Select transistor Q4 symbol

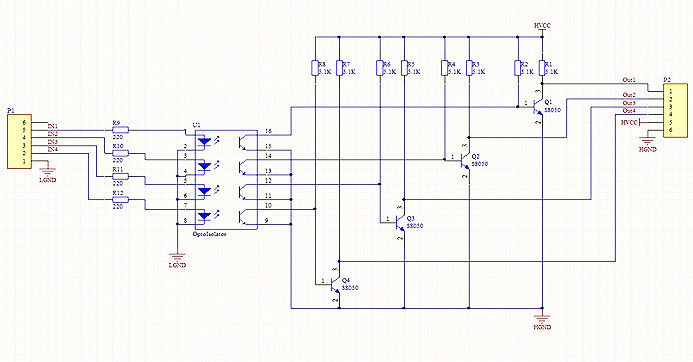tap(335, 283)
